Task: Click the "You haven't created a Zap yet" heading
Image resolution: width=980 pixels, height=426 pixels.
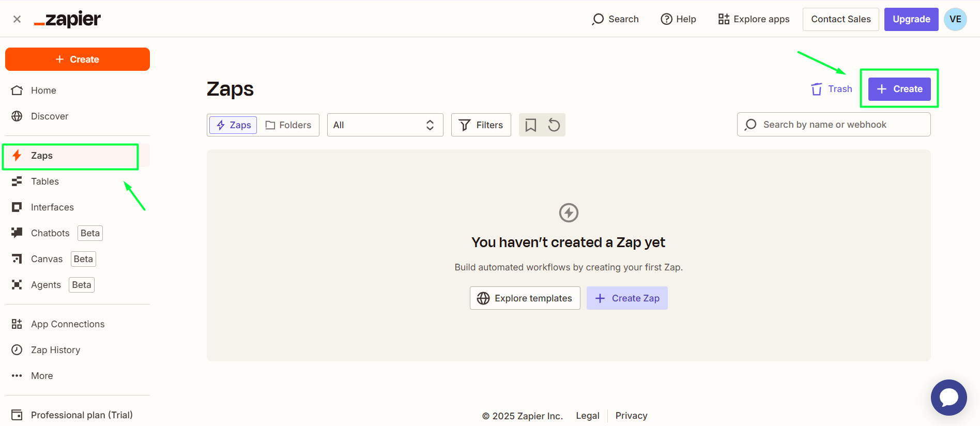Action: click(x=569, y=242)
